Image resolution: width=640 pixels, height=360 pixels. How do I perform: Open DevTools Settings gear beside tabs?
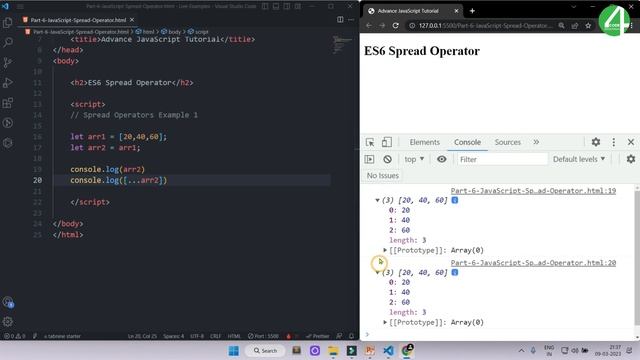click(596, 142)
